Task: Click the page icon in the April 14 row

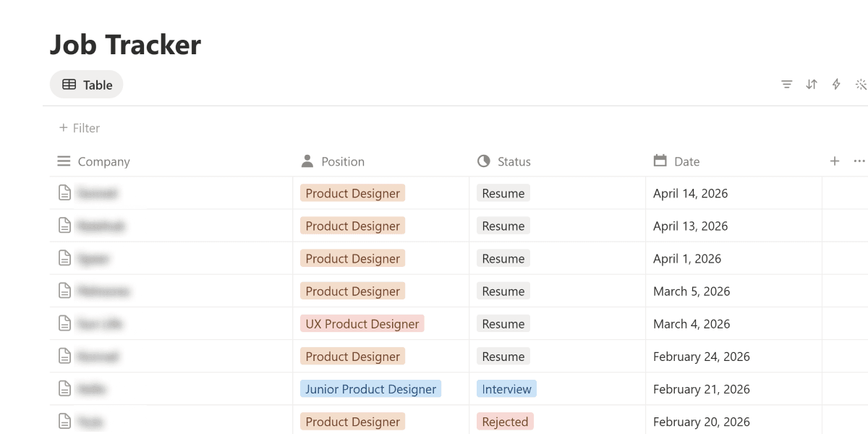Action: [x=65, y=193]
